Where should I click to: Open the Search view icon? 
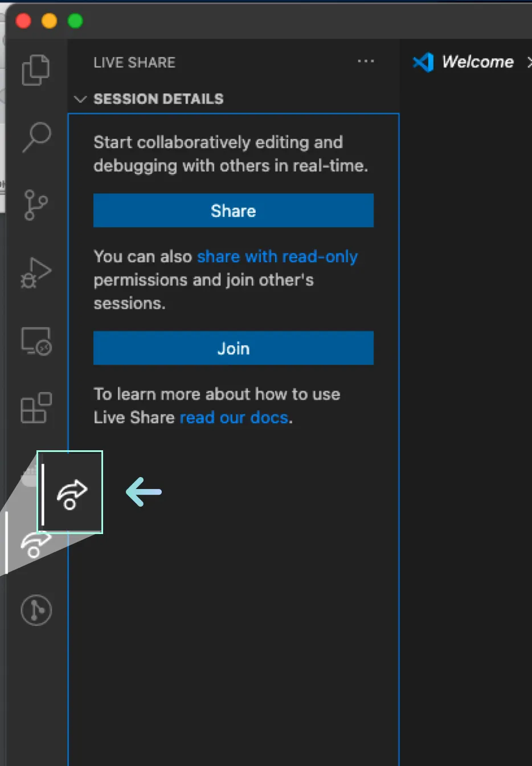tap(36, 137)
